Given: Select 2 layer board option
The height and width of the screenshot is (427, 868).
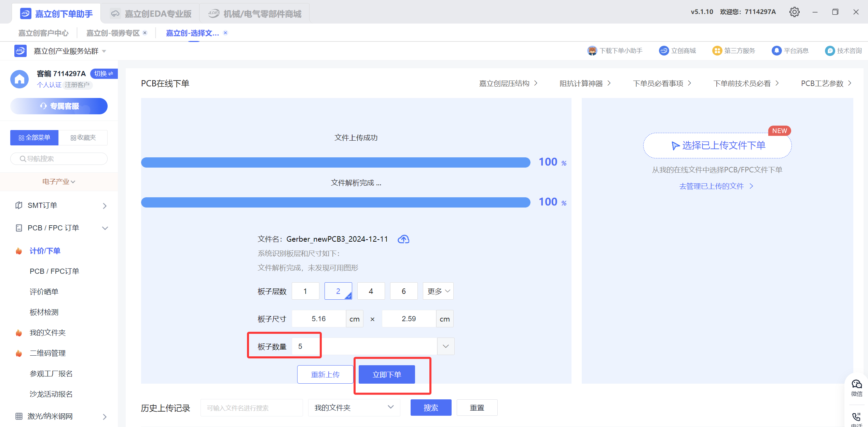Looking at the screenshot, I should 338,291.
